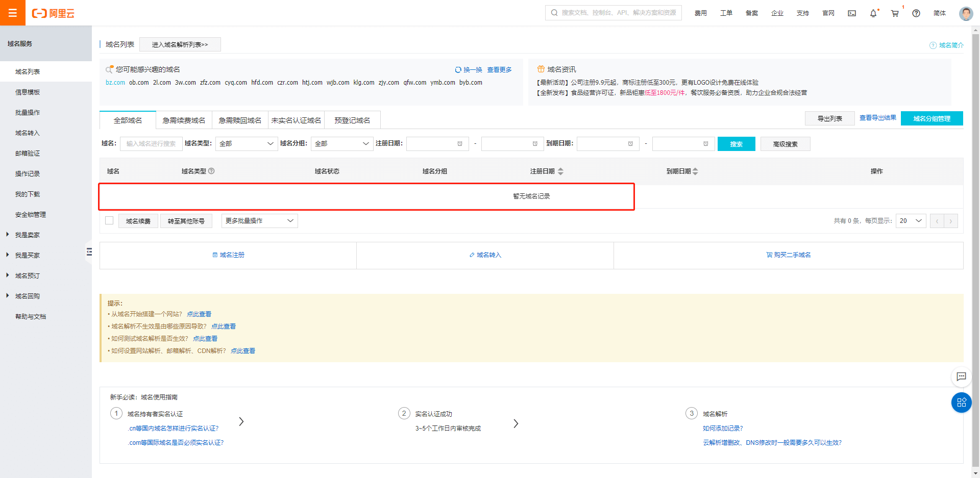Screen dimensions: 980x478
Task: Switch to the 急需续费域名 tab
Action: (x=184, y=120)
